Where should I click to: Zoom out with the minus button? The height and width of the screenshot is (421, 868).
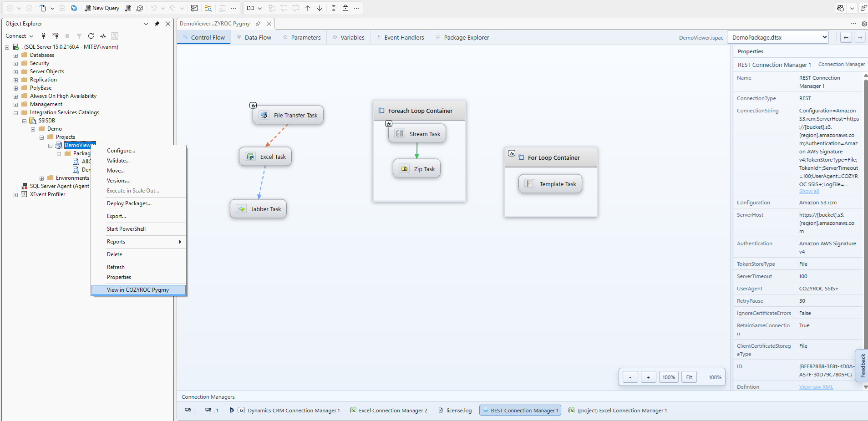pyautogui.click(x=630, y=377)
